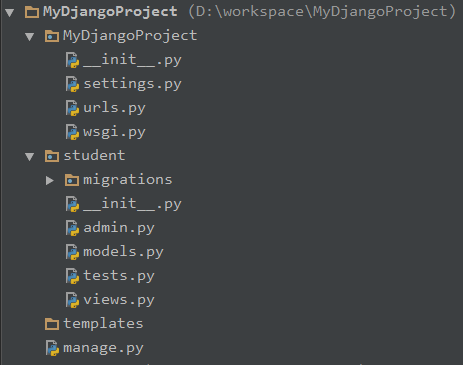
Task: Select the templates folder label
Action: [x=103, y=324]
